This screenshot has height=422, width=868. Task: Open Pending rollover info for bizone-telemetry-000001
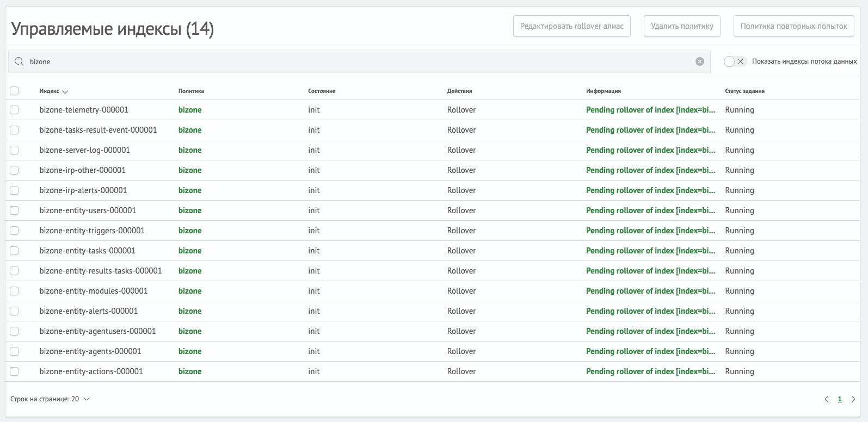pyautogui.click(x=651, y=110)
